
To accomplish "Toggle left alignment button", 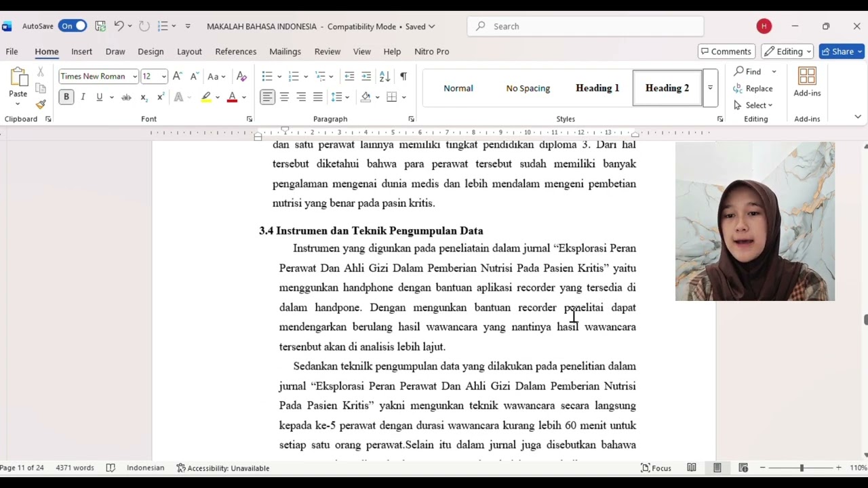I will pyautogui.click(x=267, y=97).
